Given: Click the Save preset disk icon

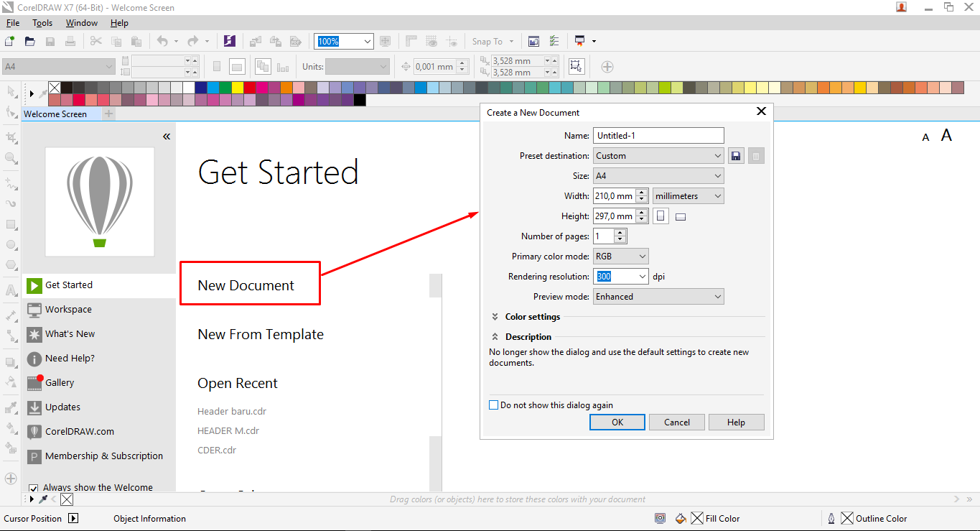Looking at the screenshot, I should [736, 156].
